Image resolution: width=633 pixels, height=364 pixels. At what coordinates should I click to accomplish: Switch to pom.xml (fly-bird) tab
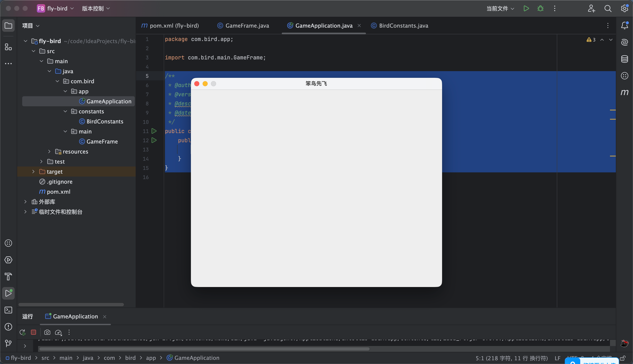pyautogui.click(x=170, y=26)
